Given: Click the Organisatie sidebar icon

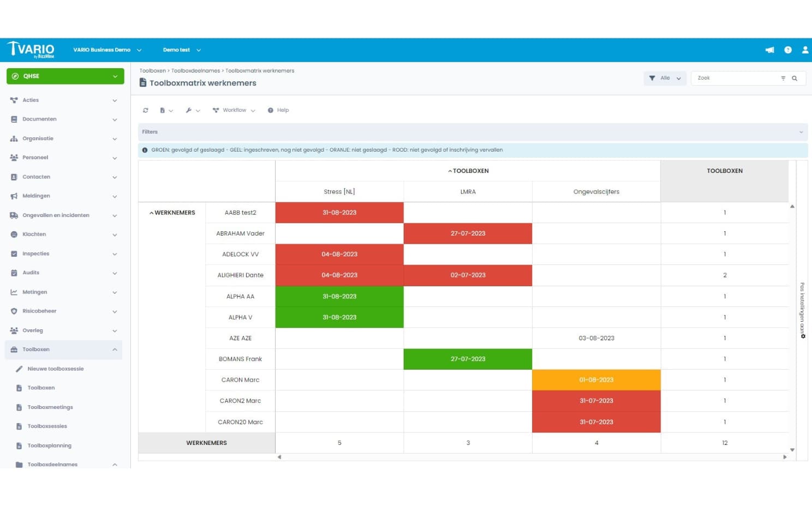Looking at the screenshot, I should (x=14, y=138).
